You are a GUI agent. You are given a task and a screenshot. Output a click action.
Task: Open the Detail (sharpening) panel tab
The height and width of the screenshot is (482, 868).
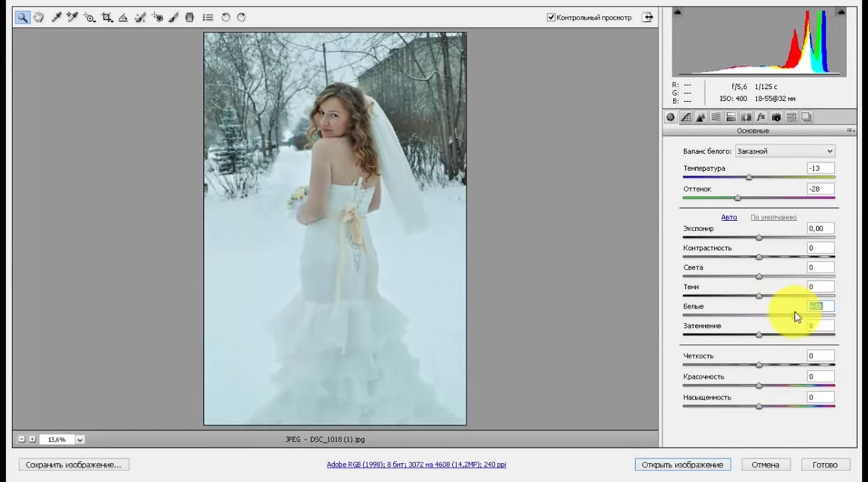[701, 117]
